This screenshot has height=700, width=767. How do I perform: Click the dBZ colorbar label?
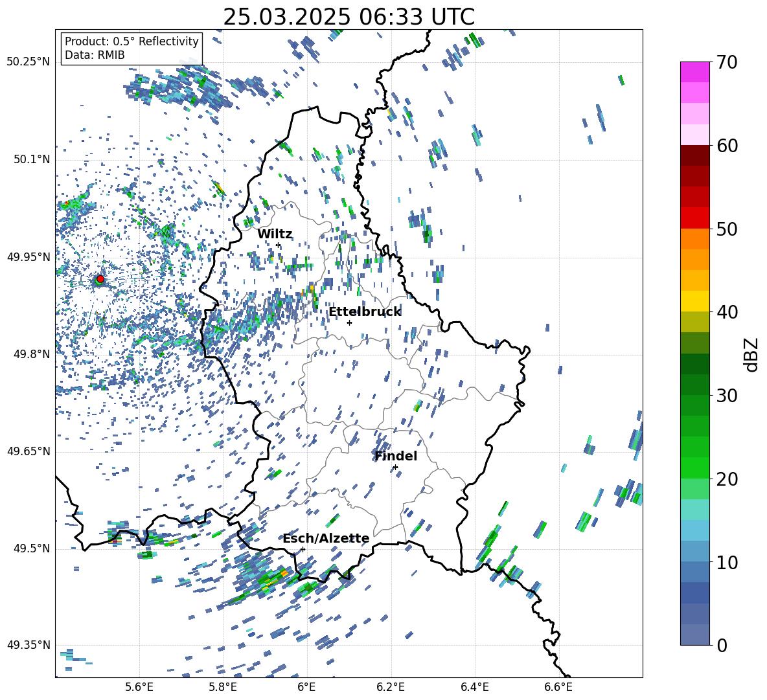(x=752, y=354)
